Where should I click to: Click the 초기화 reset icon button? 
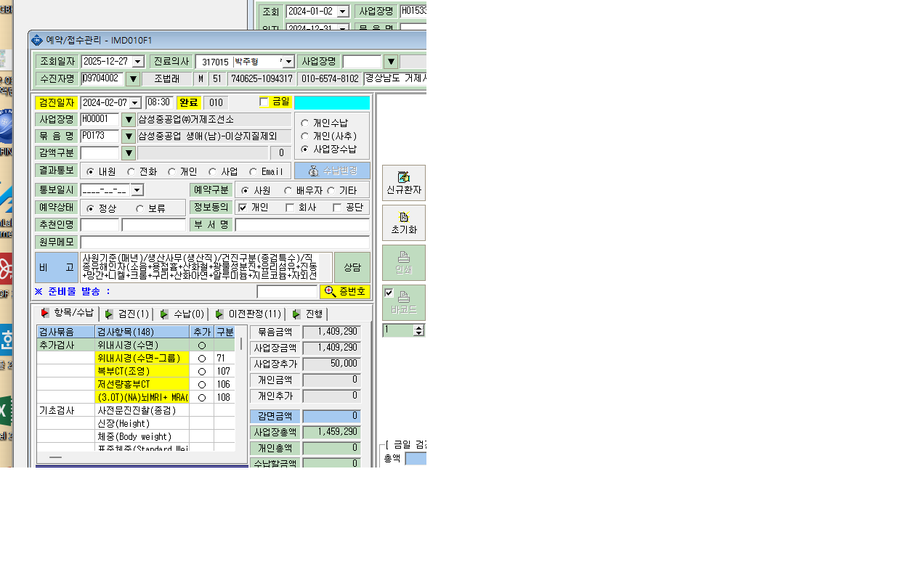[x=404, y=223]
